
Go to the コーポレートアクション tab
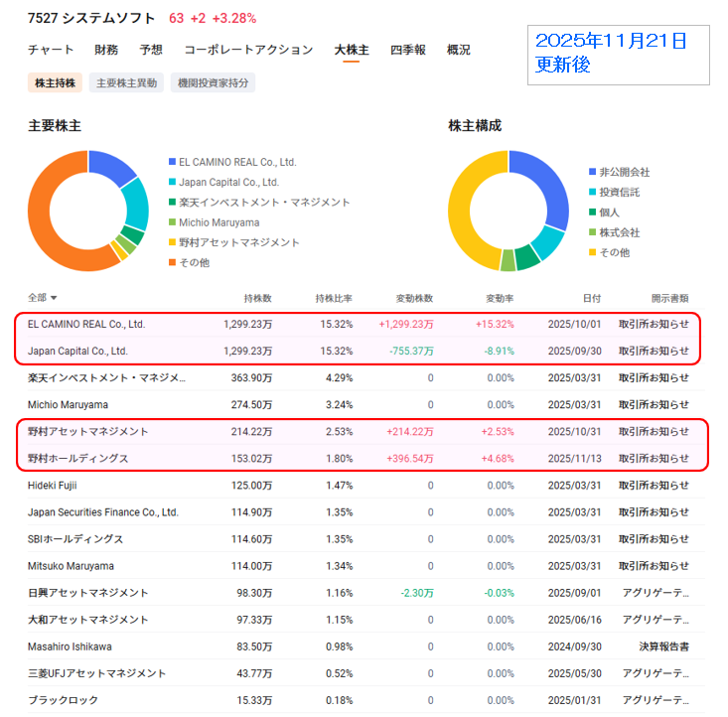click(248, 50)
